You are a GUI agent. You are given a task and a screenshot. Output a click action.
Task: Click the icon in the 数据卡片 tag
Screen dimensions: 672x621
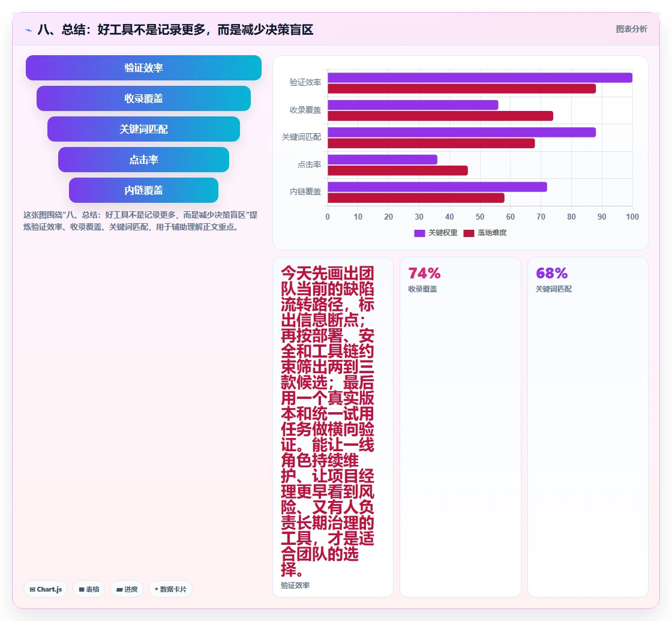[157, 589]
